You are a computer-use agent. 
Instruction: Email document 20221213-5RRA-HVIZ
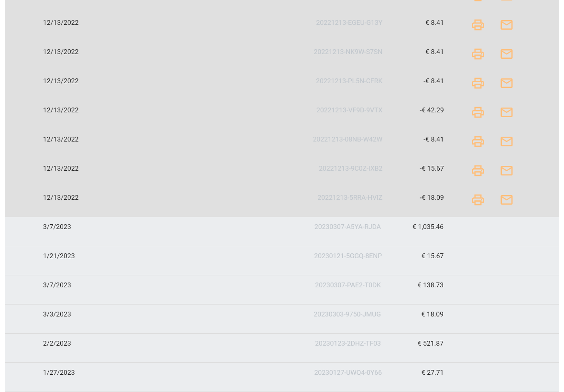[507, 200]
